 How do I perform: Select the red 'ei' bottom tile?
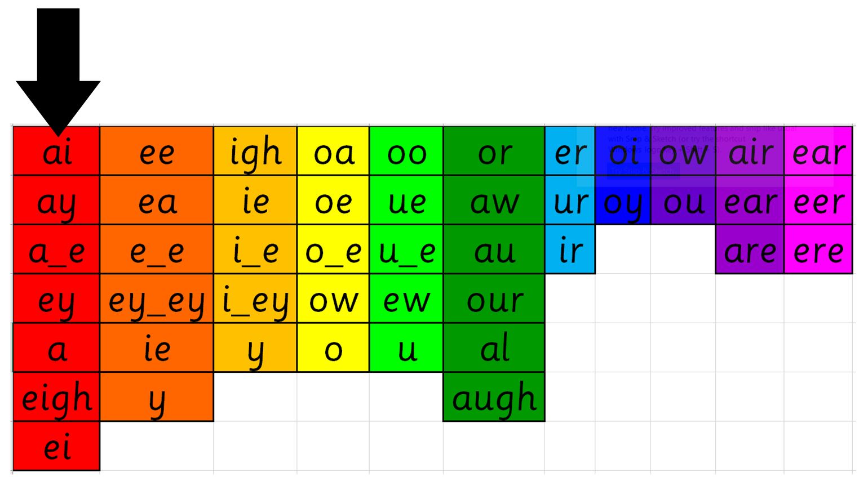coord(56,445)
